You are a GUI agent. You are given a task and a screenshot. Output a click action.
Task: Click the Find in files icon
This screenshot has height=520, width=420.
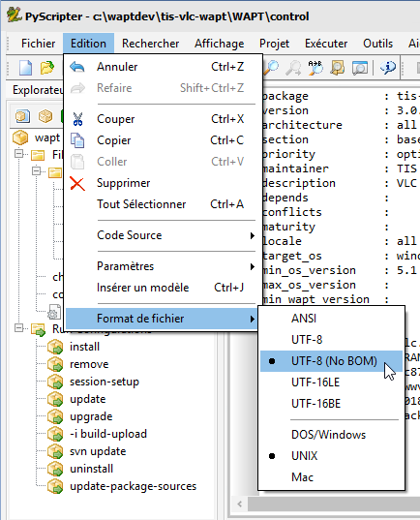tap(338, 68)
